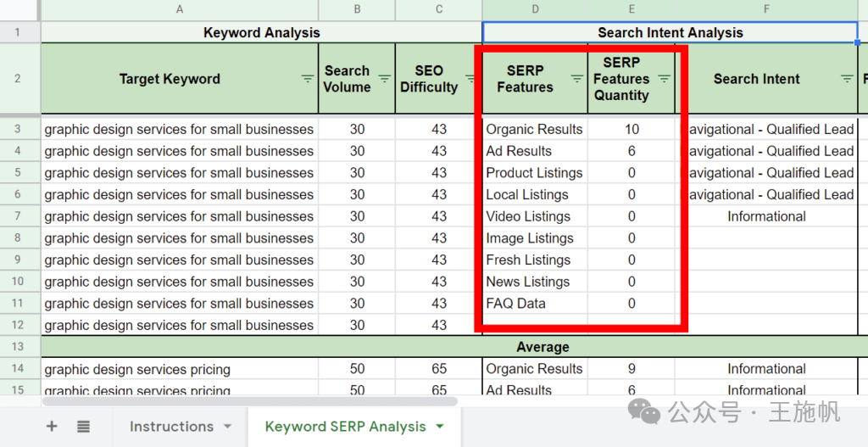
Task: Click SEO difficulty 43 in row 8
Action: 439,238
